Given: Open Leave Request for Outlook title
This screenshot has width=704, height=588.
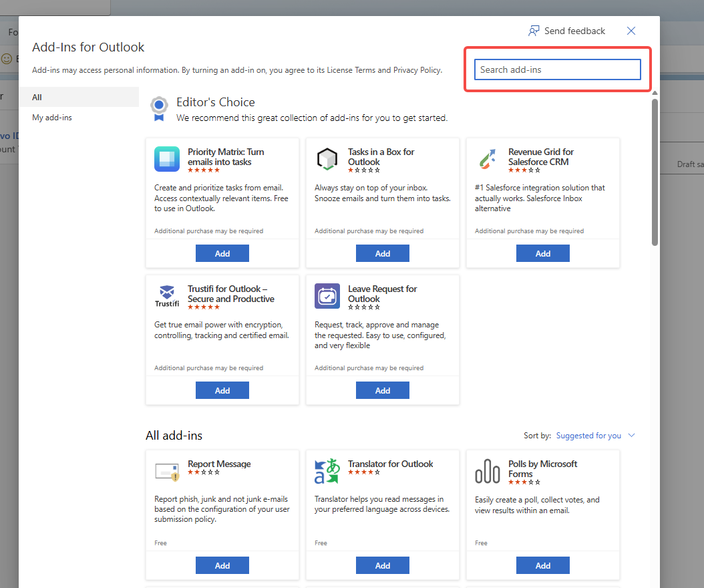Looking at the screenshot, I should 383,294.
